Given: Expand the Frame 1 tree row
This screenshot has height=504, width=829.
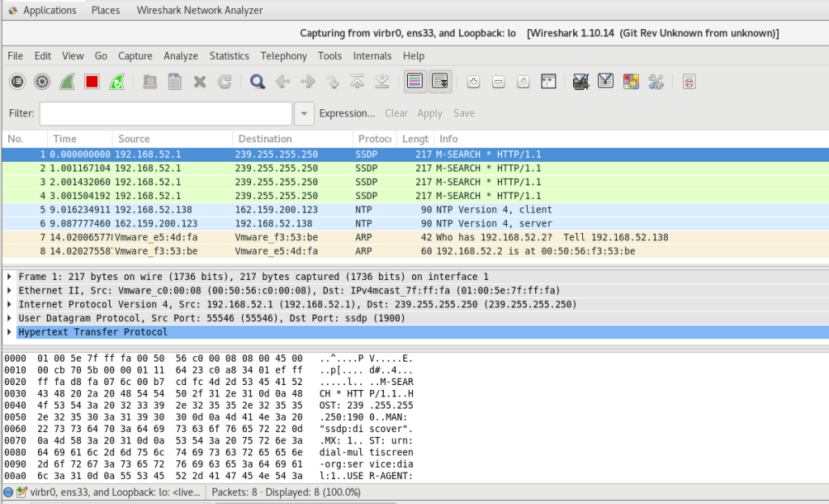Looking at the screenshot, I should click(10, 277).
